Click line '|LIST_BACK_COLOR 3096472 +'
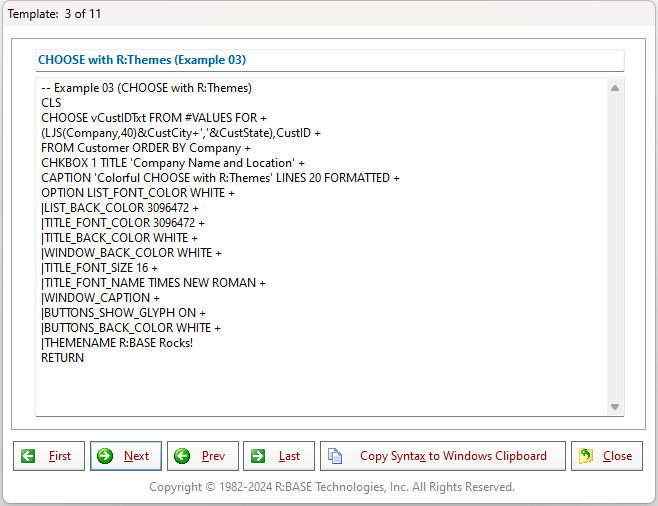Viewport: 658px width, 506px height. point(120,208)
